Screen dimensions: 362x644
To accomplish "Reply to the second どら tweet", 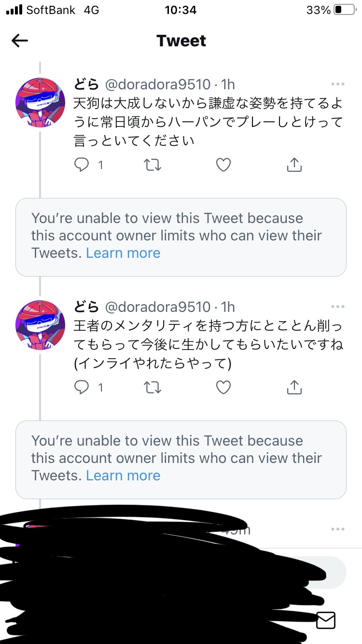I will (82, 387).
